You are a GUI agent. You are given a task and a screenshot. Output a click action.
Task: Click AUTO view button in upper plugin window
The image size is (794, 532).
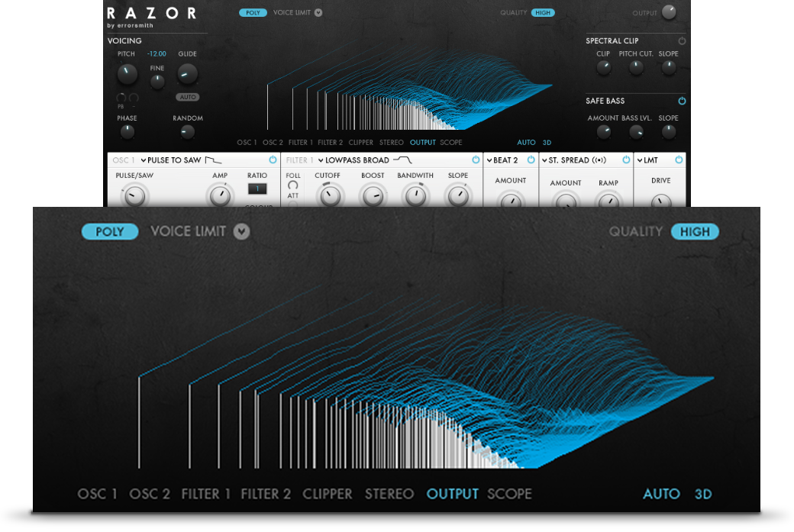point(526,143)
